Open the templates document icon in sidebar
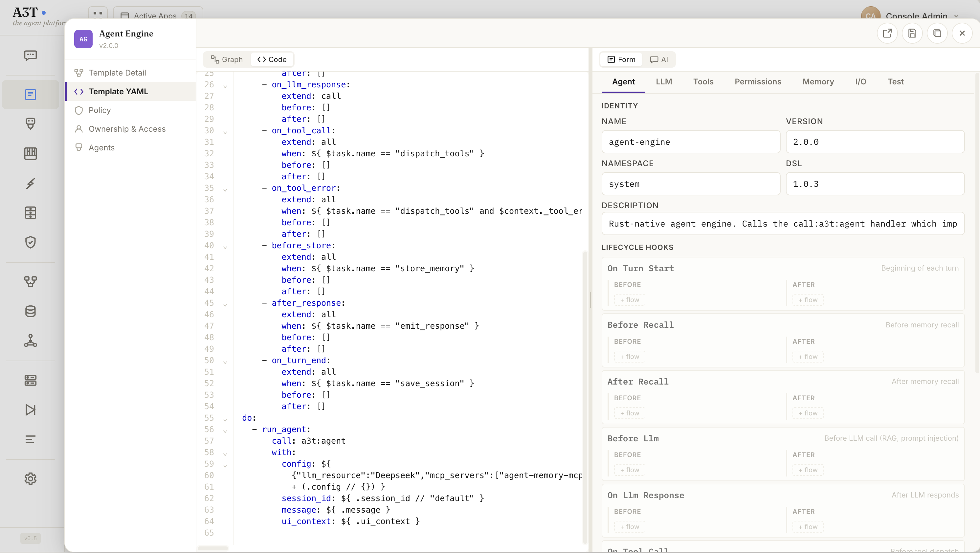 pyautogui.click(x=31, y=94)
